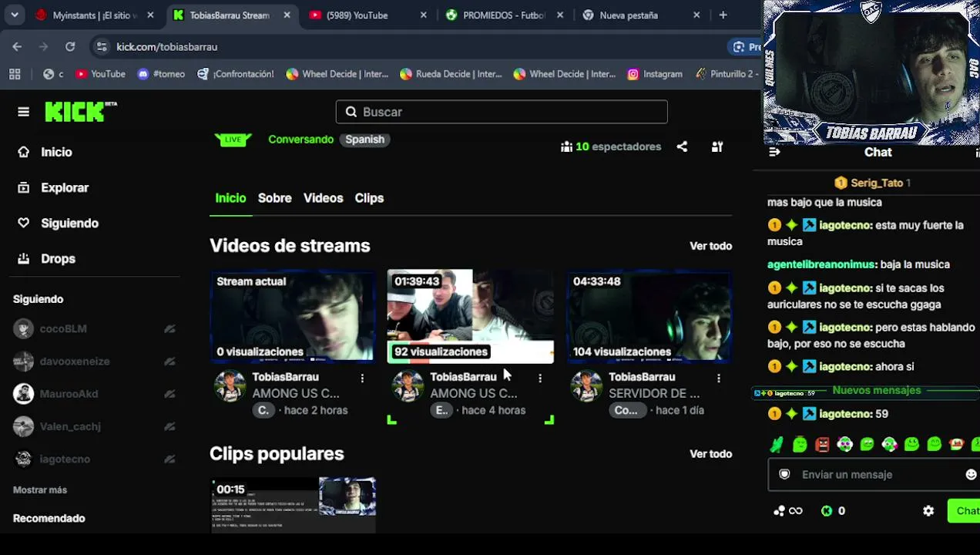Screen dimensions: 980x555
Task: Open options menu for hace 4 horas video
Action: tap(540, 378)
